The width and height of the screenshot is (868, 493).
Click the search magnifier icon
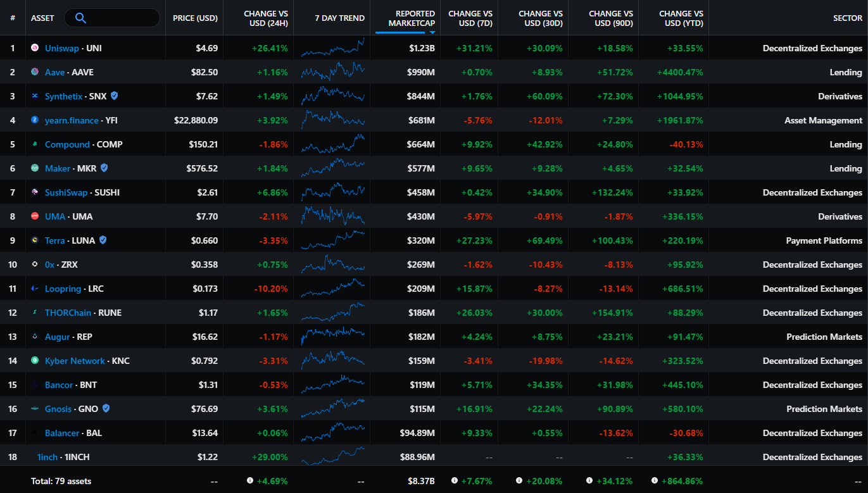pos(80,18)
